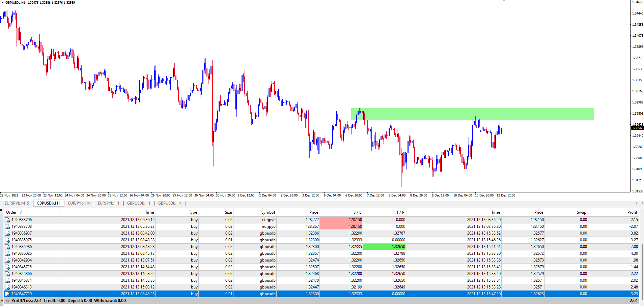Screen dimensions: 644x306
Task: Click open time 2021.12.13 15:08:12
Action: (x=138, y=287)
